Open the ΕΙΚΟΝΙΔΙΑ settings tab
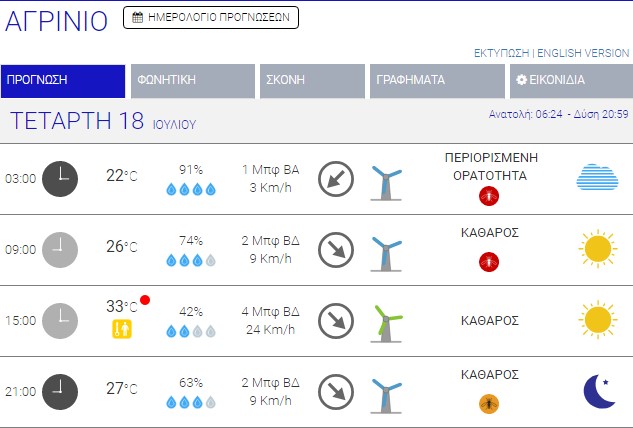Screen dimensions: 633x428 coord(566,81)
